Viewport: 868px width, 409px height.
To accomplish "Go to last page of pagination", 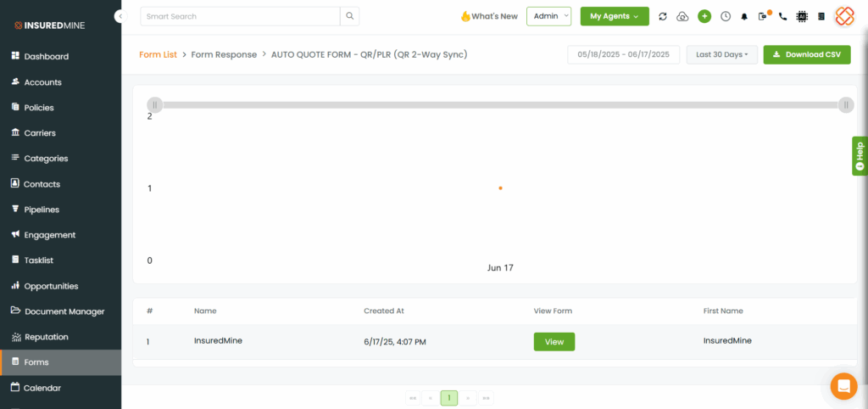I will [486, 398].
